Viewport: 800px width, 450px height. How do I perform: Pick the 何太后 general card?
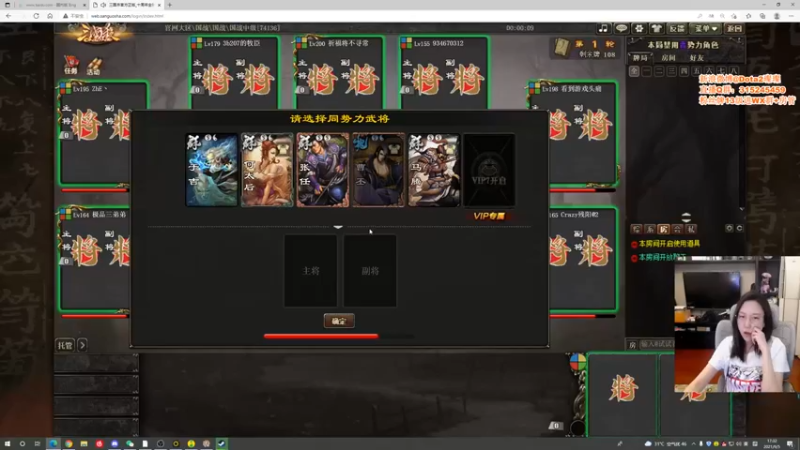click(267, 170)
